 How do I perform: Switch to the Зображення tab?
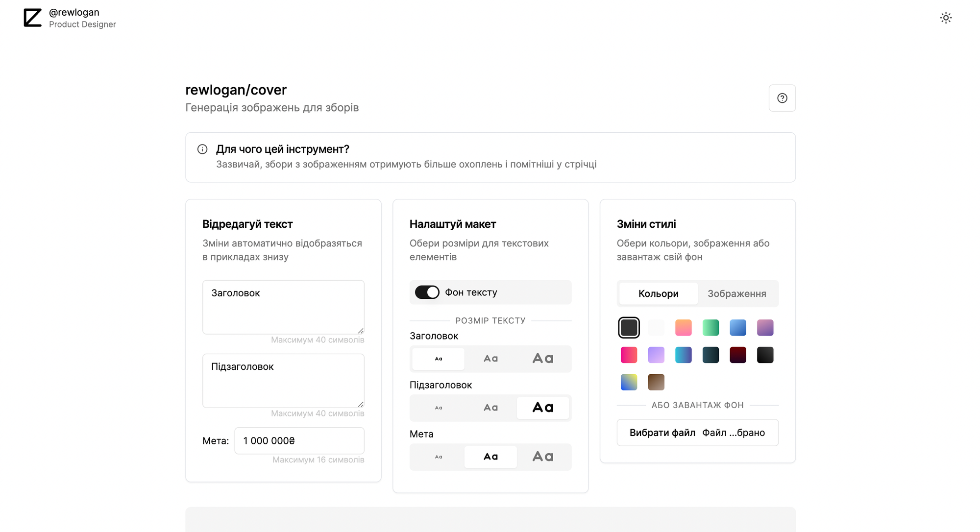pos(736,294)
